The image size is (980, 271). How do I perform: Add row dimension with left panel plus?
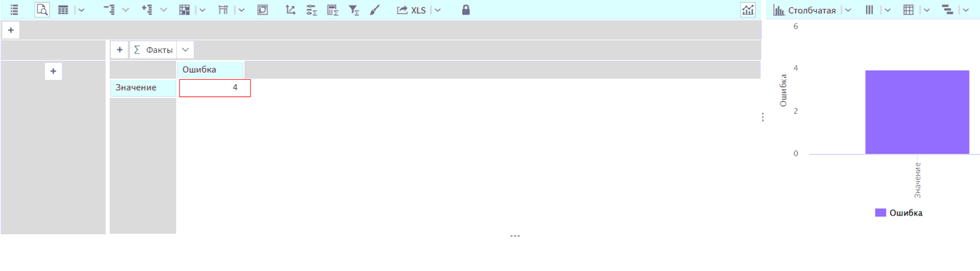[53, 71]
